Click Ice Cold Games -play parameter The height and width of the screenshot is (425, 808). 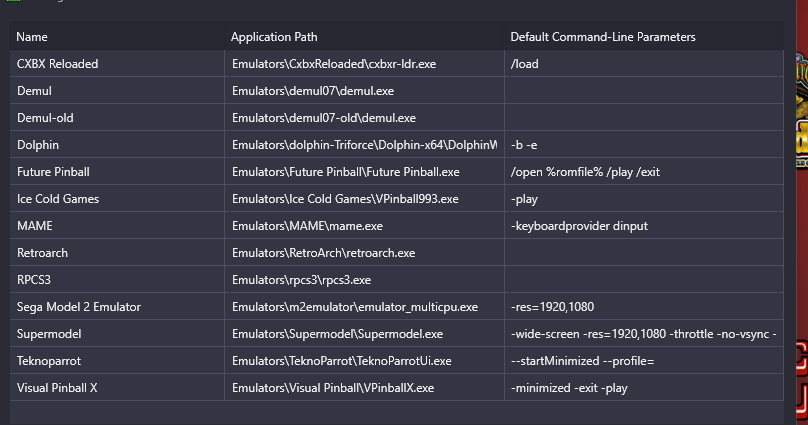(524, 199)
